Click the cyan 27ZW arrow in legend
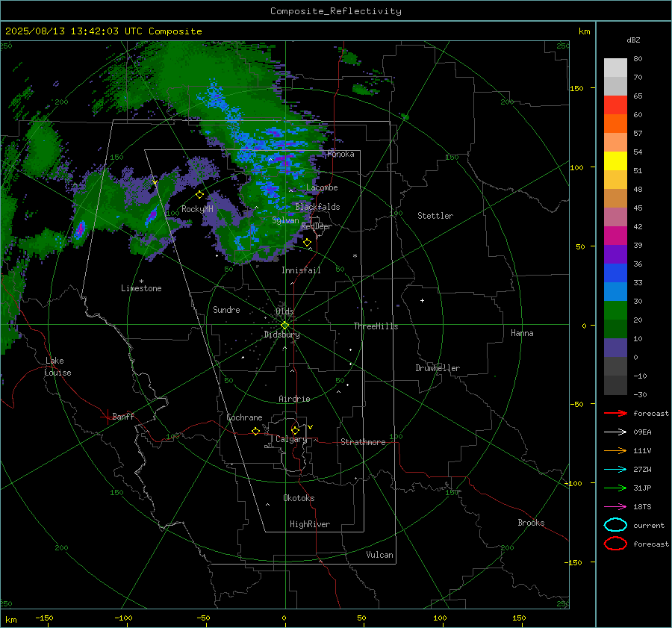 615,470
